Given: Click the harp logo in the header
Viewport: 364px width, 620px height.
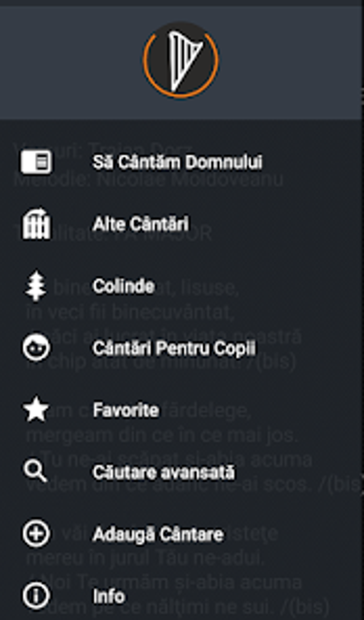Looking at the screenshot, I should [181, 60].
